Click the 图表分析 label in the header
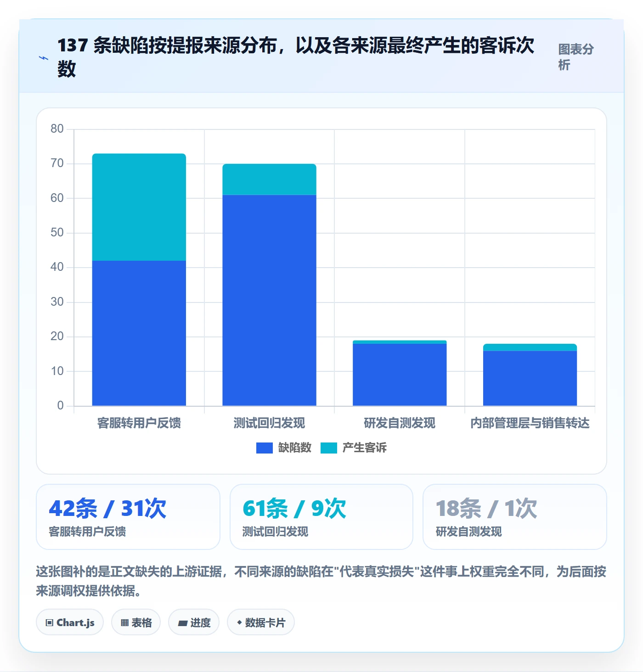Screen dimensions: 643x672 (x=576, y=57)
